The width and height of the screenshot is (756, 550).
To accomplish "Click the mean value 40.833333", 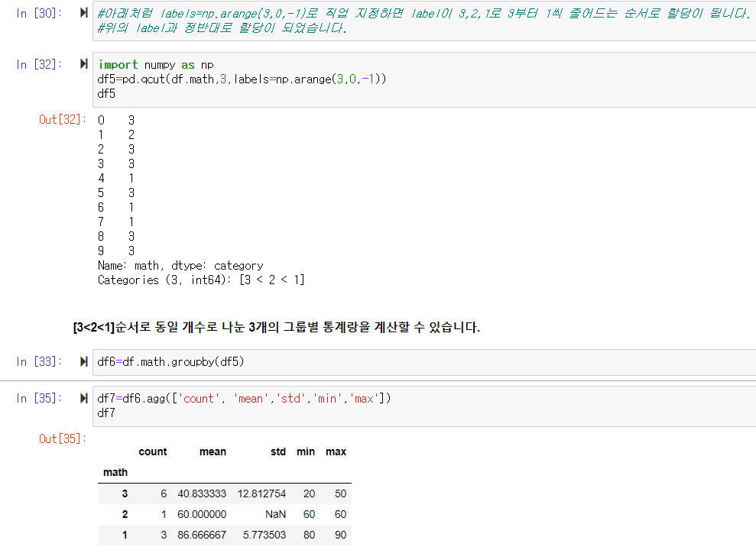I will 202,493.
